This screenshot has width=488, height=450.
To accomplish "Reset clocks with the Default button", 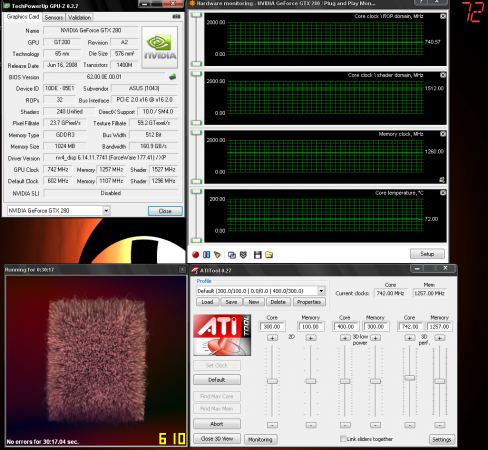I will coord(217,380).
